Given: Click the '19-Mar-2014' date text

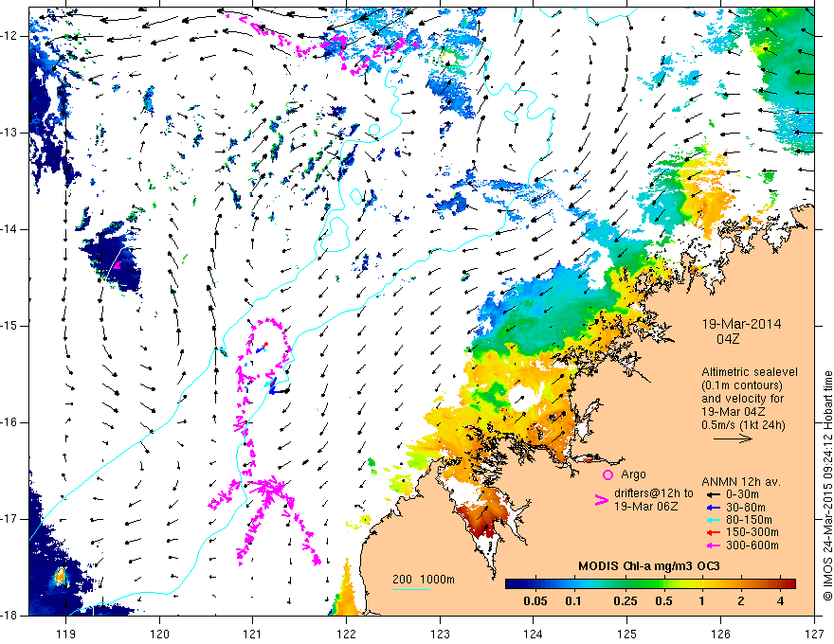Looking at the screenshot, I should pyautogui.click(x=741, y=324).
